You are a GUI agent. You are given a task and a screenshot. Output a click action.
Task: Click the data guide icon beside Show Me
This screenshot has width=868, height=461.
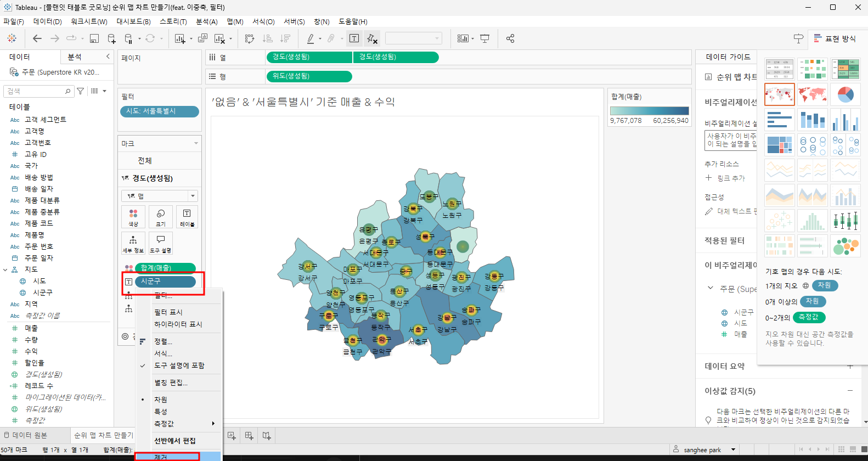pyautogui.click(x=798, y=38)
